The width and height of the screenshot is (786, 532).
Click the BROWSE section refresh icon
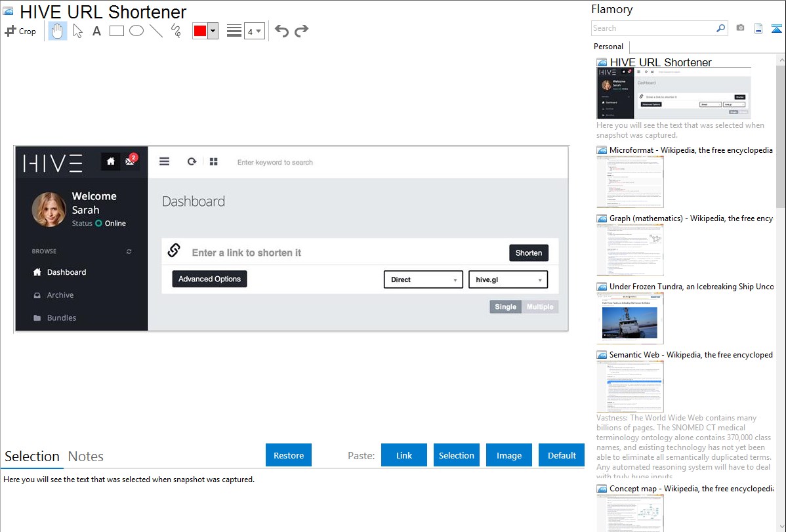click(x=129, y=251)
